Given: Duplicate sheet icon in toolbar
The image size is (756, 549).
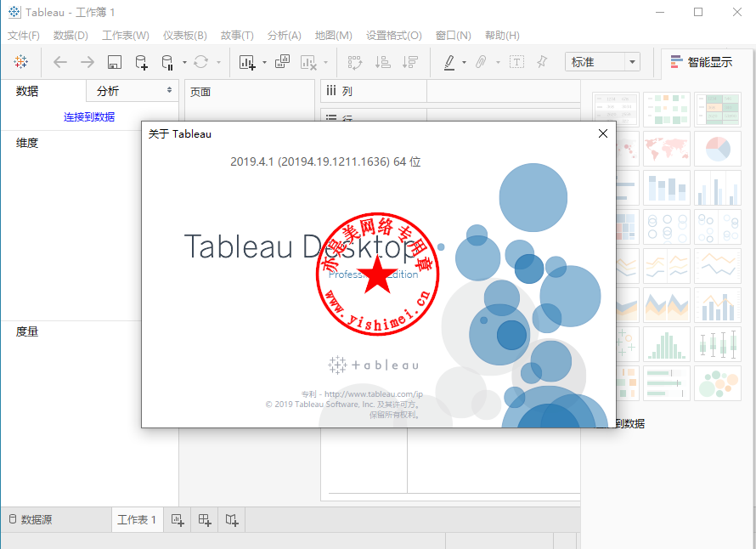Looking at the screenshot, I should pos(282,62).
